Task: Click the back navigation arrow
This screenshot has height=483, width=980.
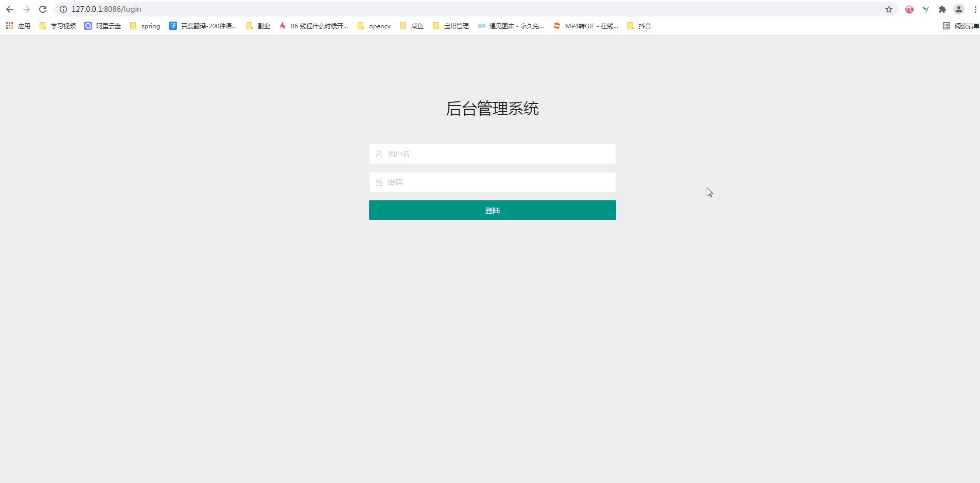Action: 9,9
